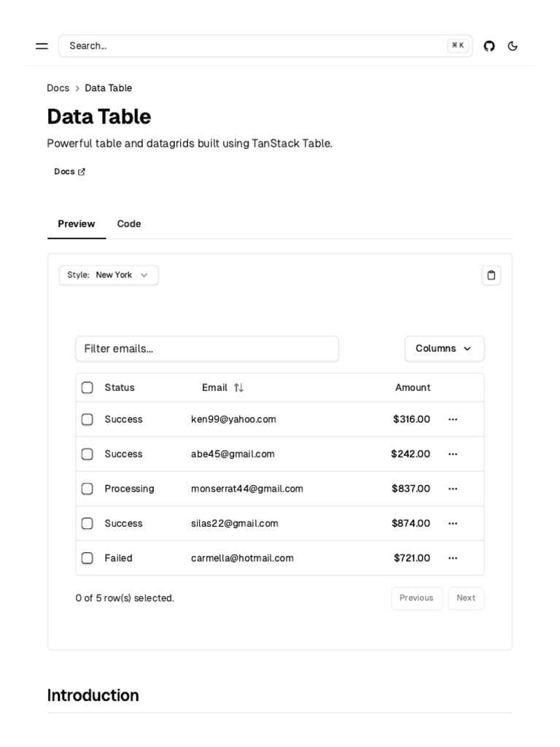This screenshot has height=747, width=560.
Task: Open the external Docs link
Action: click(69, 171)
